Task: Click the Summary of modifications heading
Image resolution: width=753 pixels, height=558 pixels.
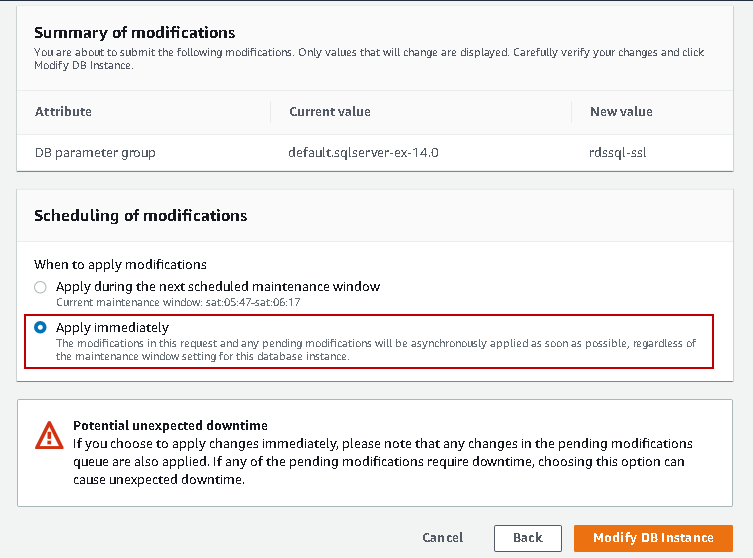Action: pyautogui.click(x=135, y=33)
